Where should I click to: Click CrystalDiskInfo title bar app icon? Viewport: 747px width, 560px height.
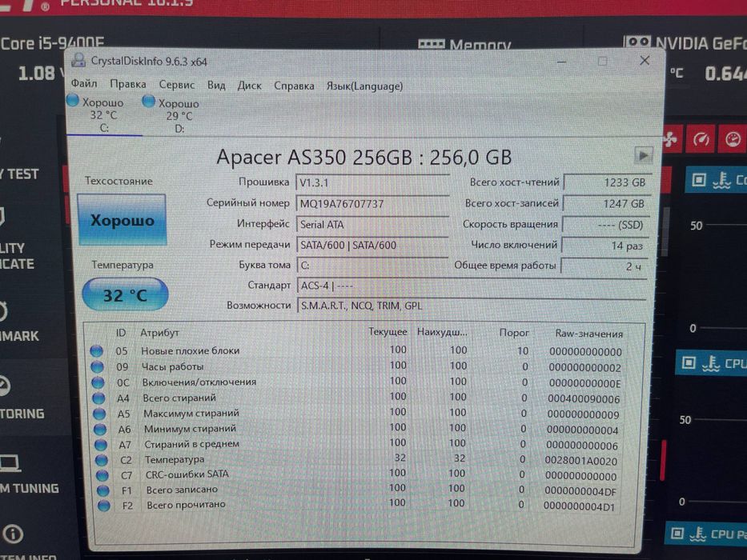[78, 61]
